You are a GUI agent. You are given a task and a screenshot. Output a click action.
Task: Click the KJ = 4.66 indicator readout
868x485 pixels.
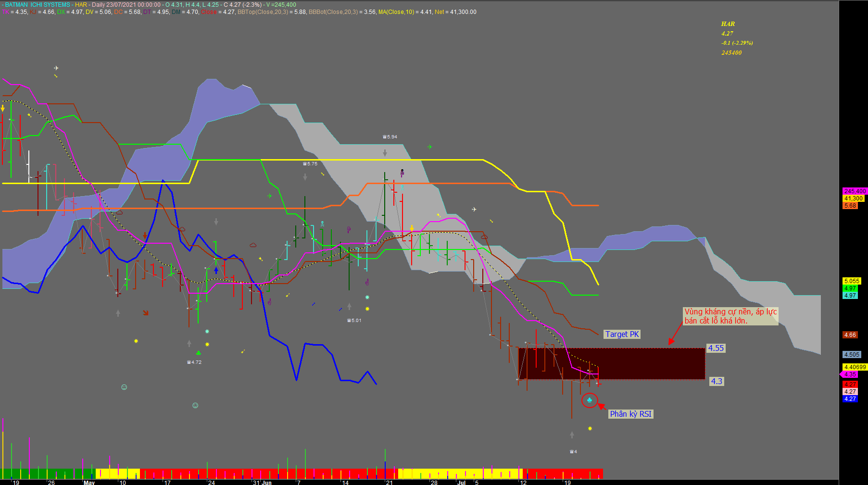pos(42,12)
